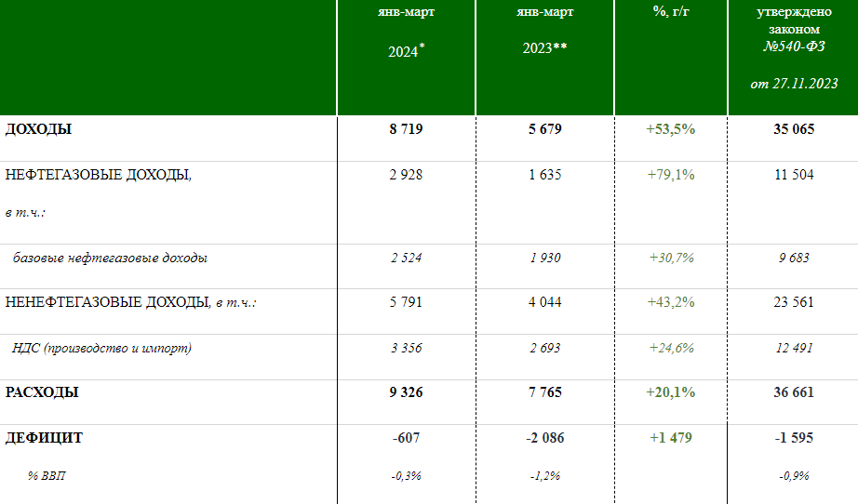Click the 12 491 НДС approved value
The height and width of the screenshot is (504, 858).
[794, 348]
